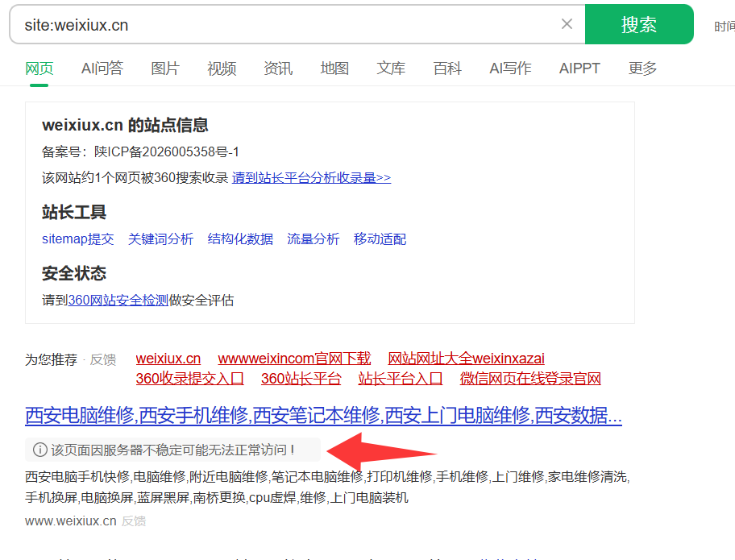Viewport: 735px width, 560px height.
Task: Click 反馈 beside the www.weixiux.cn URL
Action: pyautogui.click(x=134, y=521)
